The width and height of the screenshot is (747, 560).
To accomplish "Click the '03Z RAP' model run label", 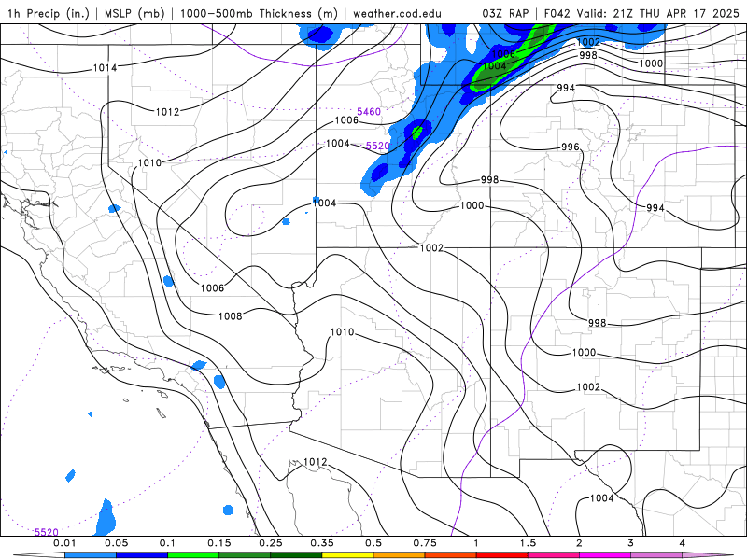I will click(505, 13).
